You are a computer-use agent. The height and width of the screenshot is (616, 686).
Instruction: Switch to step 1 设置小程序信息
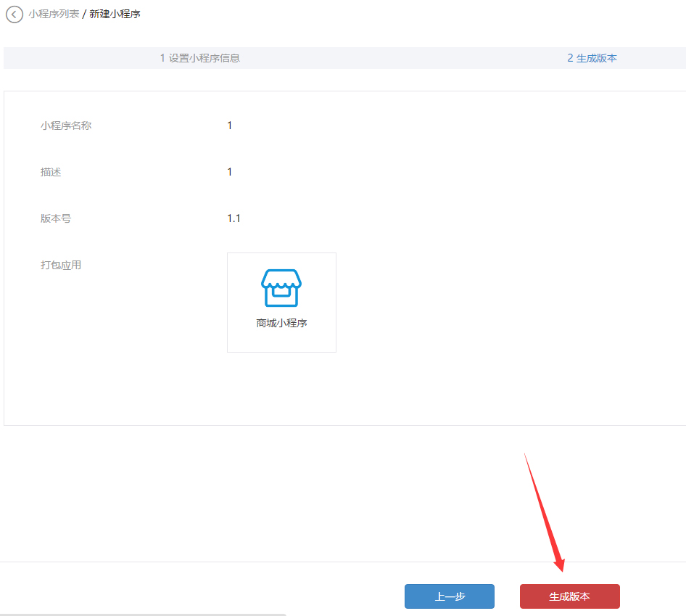pos(199,58)
